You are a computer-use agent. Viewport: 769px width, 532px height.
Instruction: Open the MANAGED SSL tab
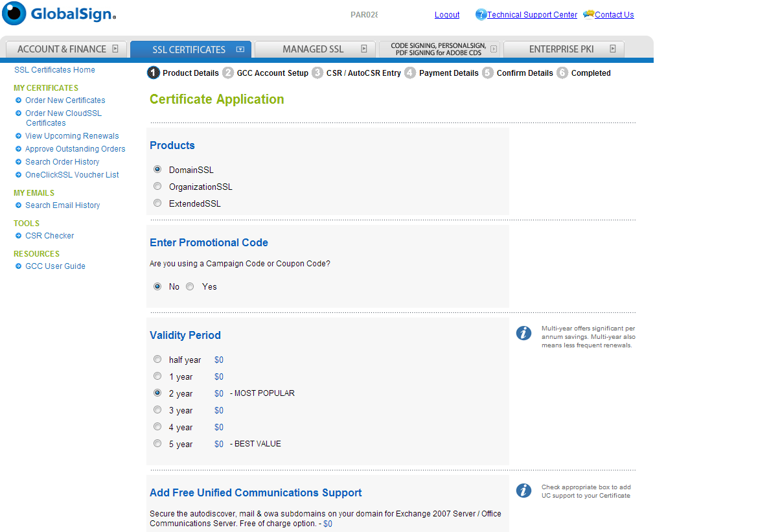tap(315, 49)
